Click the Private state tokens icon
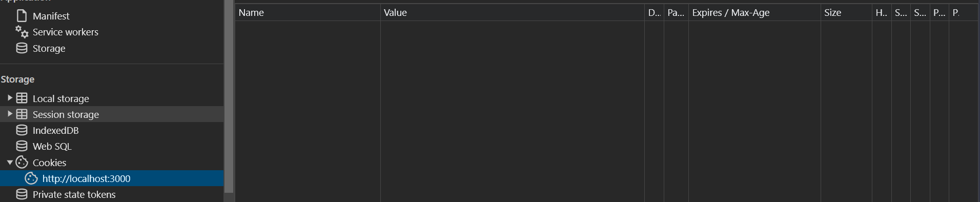 pyautogui.click(x=22, y=194)
